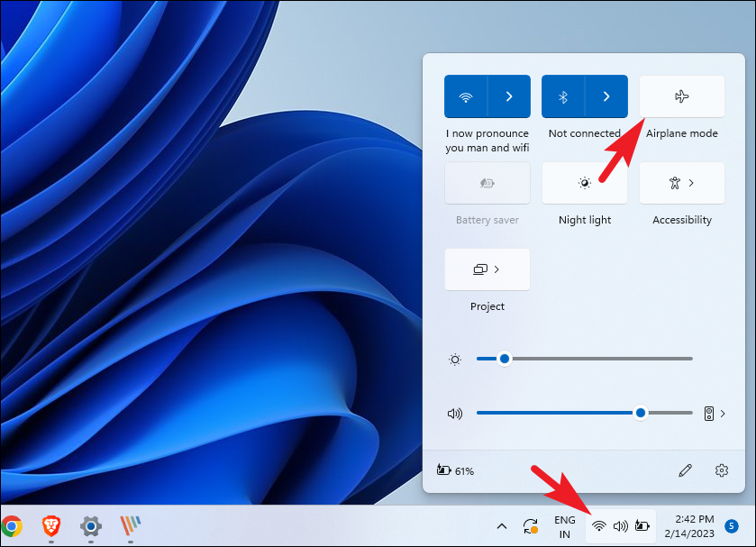Toggle the Bluetooth tile off
Screen dimensions: 756x547
pyautogui.click(x=563, y=96)
